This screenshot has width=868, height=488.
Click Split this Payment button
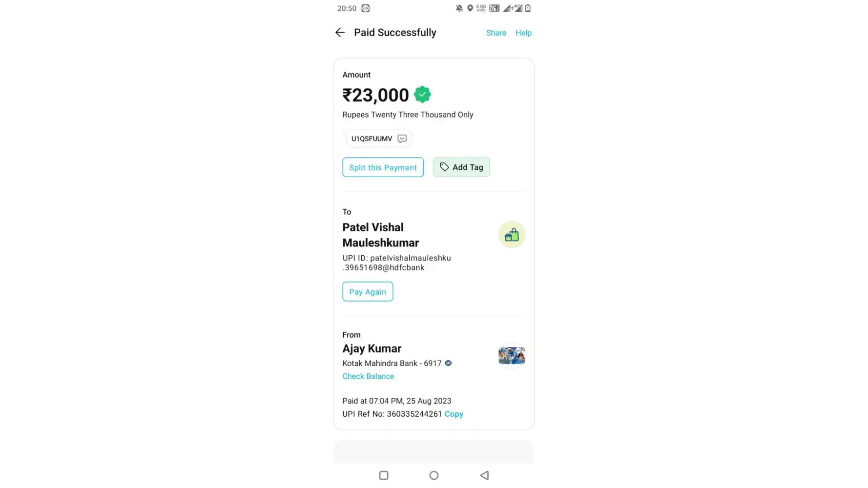point(383,167)
